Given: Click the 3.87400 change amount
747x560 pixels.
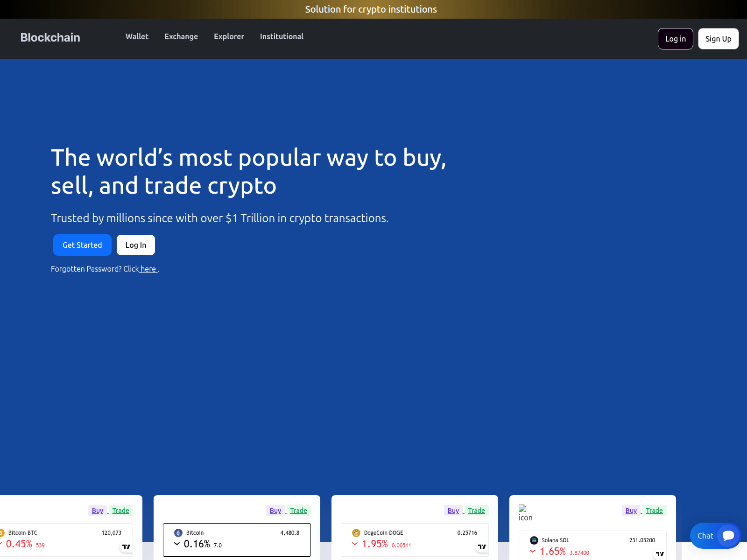Looking at the screenshot, I should point(579,553).
